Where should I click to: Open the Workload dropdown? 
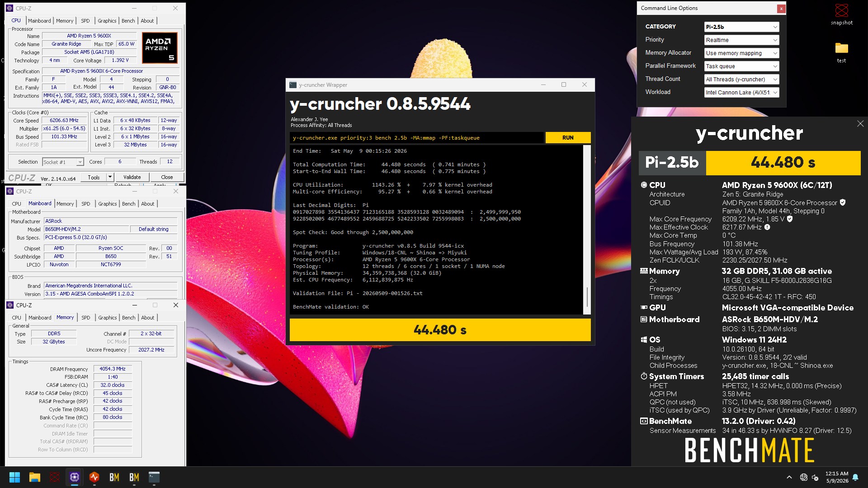[x=741, y=93]
